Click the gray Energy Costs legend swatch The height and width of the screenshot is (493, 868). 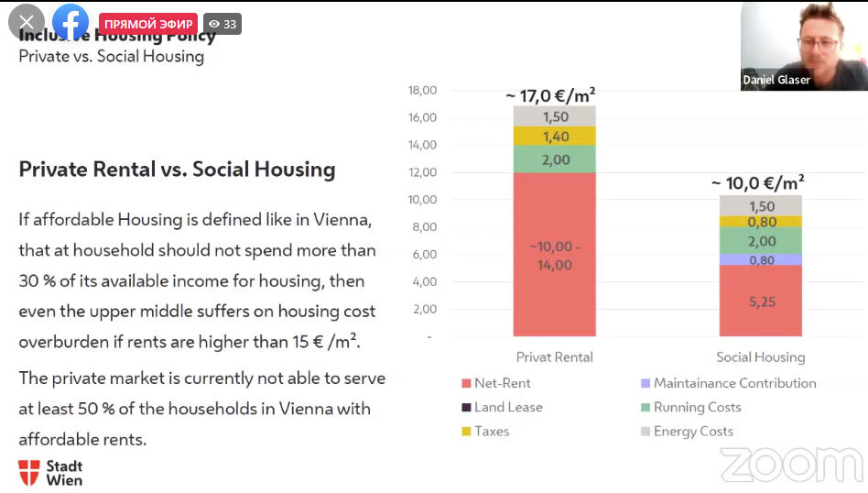646,432
